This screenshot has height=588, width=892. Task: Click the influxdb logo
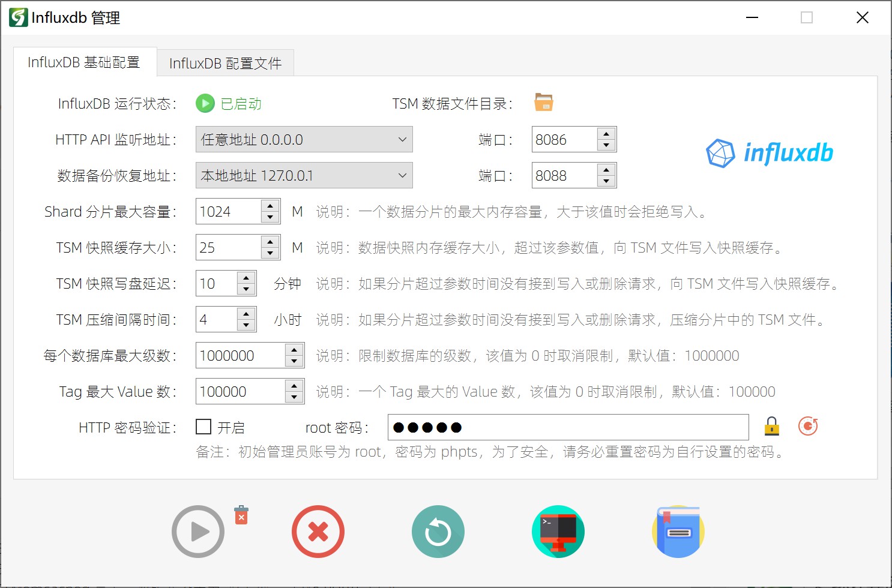(x=770, y=152)
